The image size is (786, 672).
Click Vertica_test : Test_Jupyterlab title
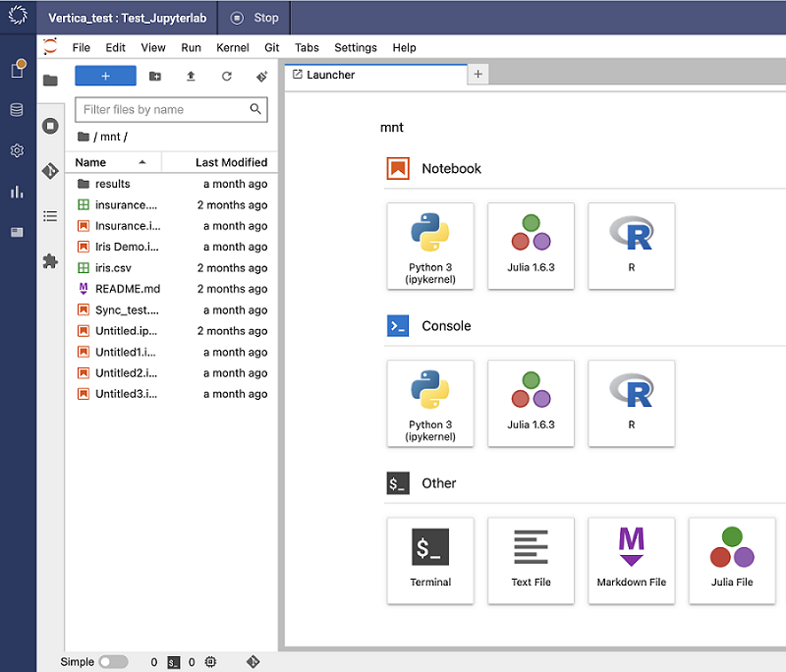pyautogui.click(x=128, y=18)
